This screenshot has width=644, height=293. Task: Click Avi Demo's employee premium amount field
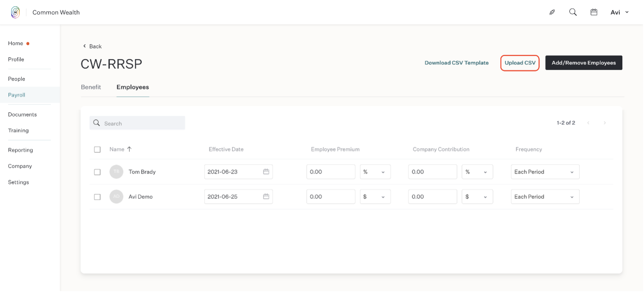tap(331, 197)
